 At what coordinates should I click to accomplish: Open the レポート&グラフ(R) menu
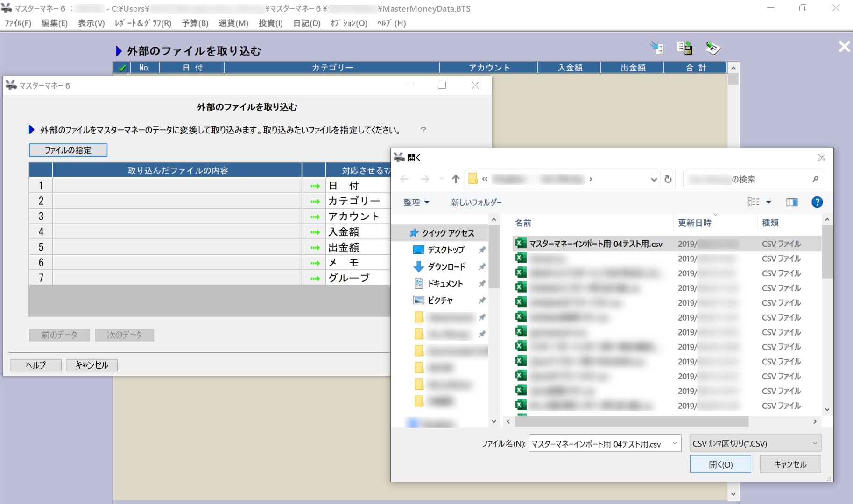click(143, 23)
